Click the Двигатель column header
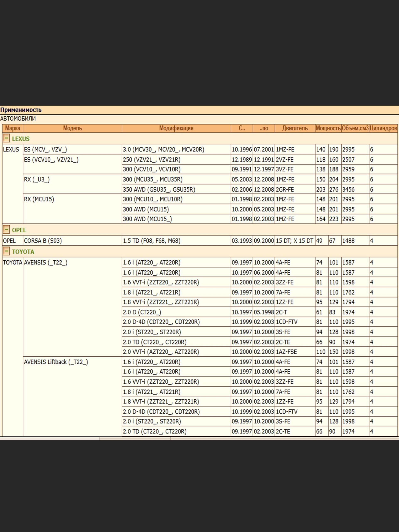This screenshot has height=532, width=399. pyautogui.click(x=295, y=128)
